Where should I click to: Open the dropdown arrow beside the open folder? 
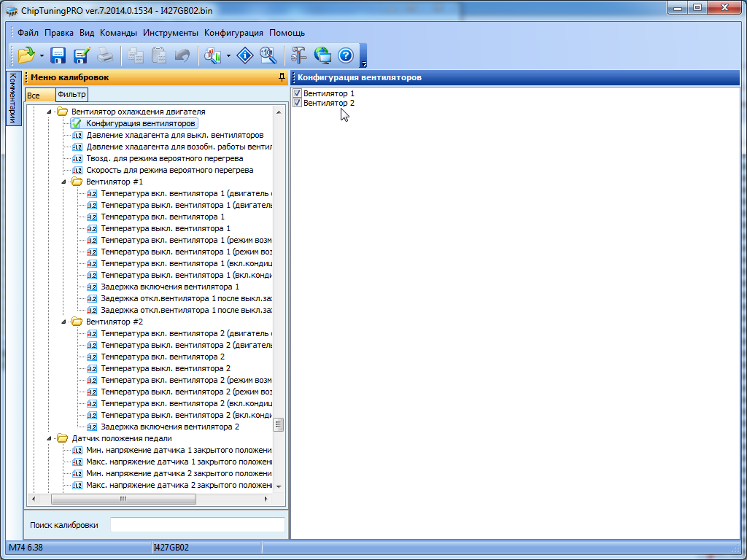[x=42, y=55]
